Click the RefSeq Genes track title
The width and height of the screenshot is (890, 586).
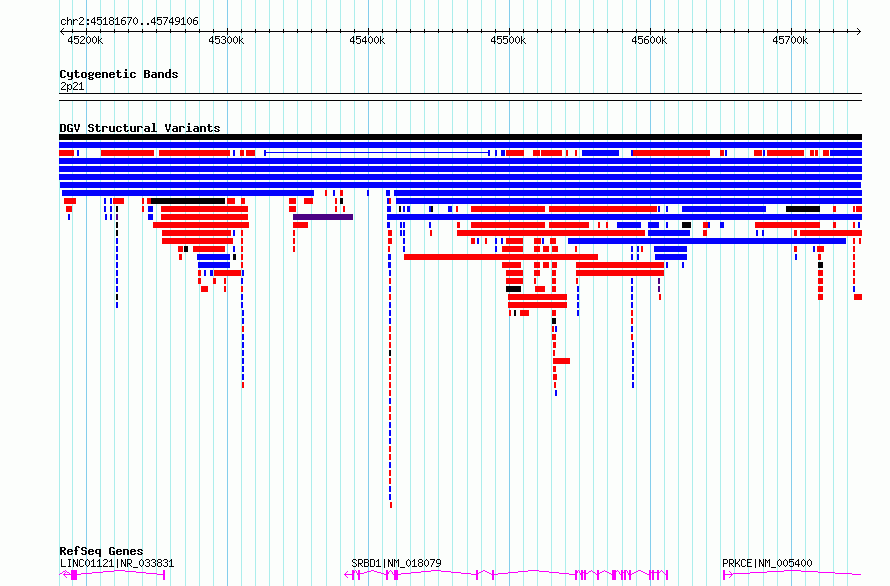click(x=101, y=551)
